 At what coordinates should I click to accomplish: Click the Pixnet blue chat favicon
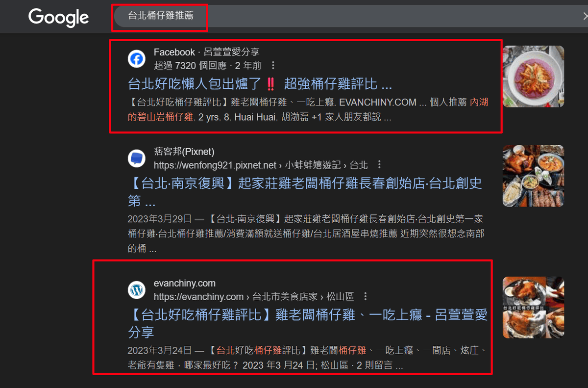click(x=137, y=158)
